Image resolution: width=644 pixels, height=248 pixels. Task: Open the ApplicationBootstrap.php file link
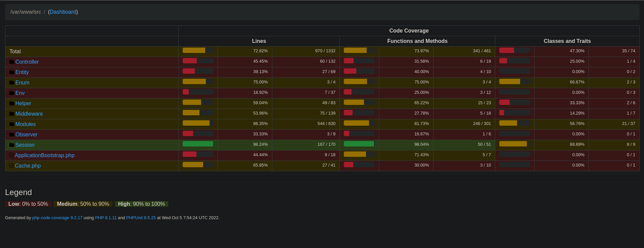tap(45, 155)
